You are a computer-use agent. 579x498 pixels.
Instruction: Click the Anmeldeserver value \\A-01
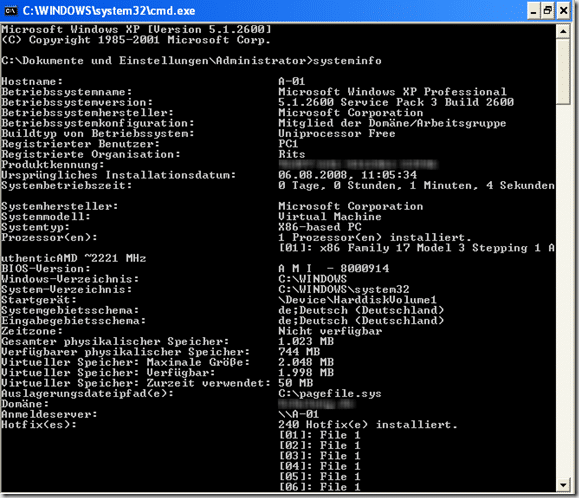(298, 414)
